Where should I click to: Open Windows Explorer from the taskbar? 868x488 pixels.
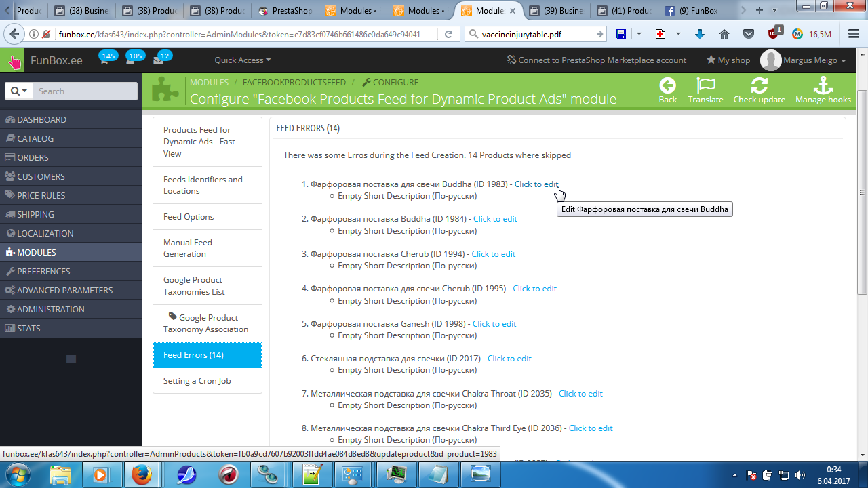tap(60, 474)
